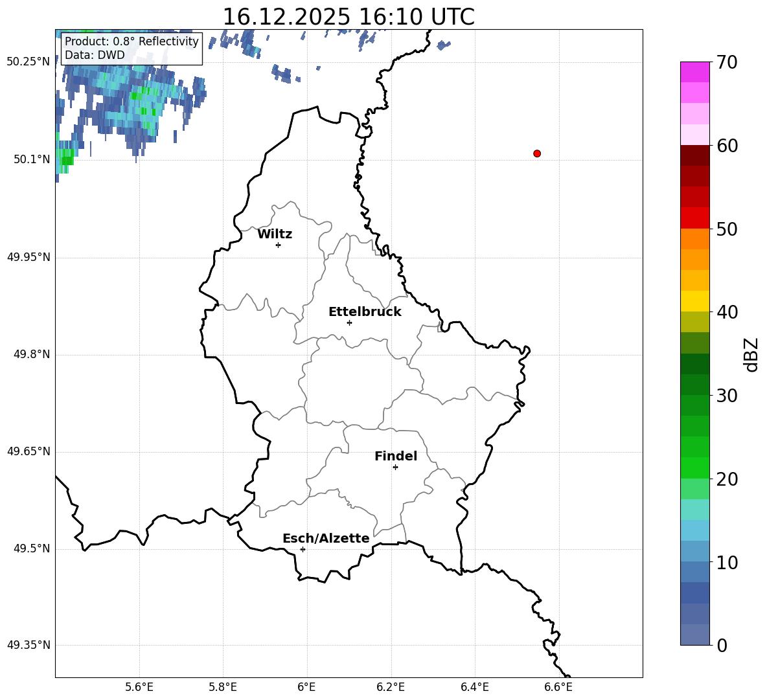Image resolution: width=767 pixels, height=700 pixels.
Task: Click the 6.4°E longitude label
Action: click(474, 687)
